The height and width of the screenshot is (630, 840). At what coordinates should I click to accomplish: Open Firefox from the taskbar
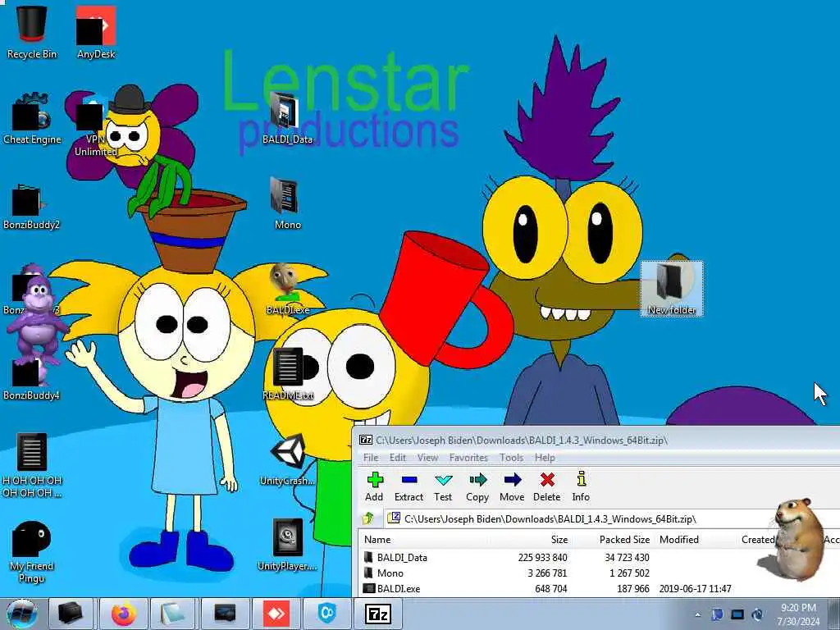pyautogui.click(x=124, y=614)
